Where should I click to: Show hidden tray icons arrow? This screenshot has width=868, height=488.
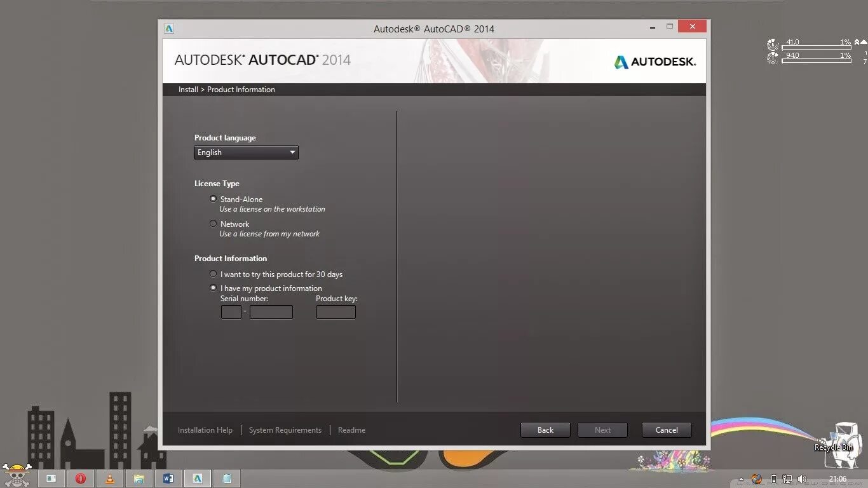click(741, 480)
